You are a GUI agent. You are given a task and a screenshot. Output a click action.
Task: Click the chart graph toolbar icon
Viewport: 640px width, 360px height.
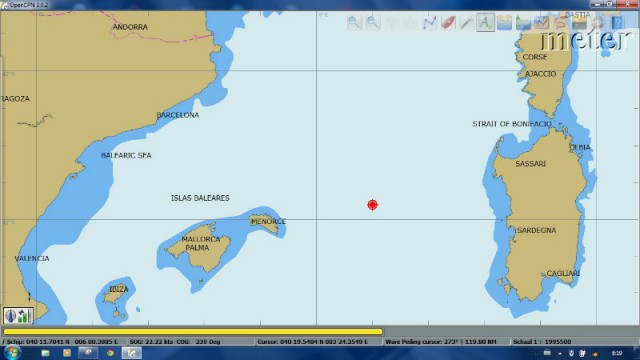[x=542, y=23]
